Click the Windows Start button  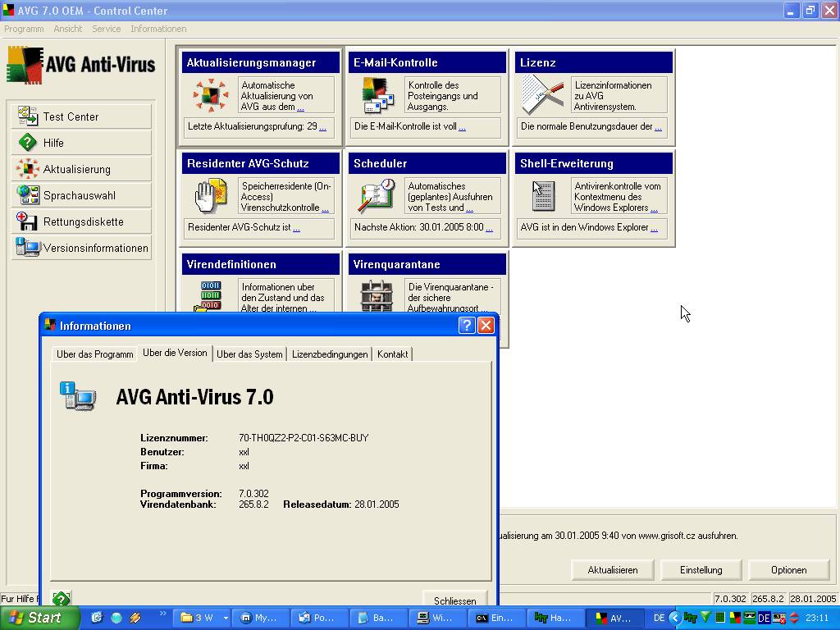(x=39, y=618)
